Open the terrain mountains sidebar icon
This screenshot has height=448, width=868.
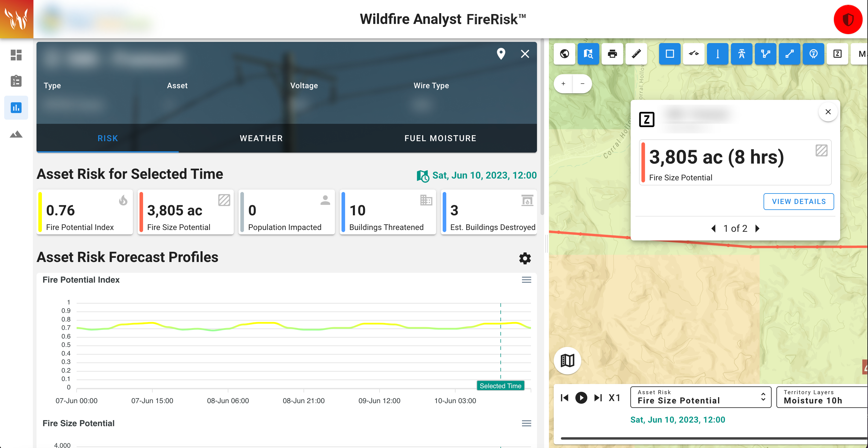[16, 134]
